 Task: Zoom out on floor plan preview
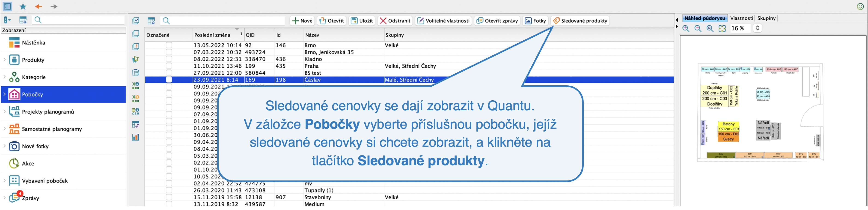tap(698, 28)
